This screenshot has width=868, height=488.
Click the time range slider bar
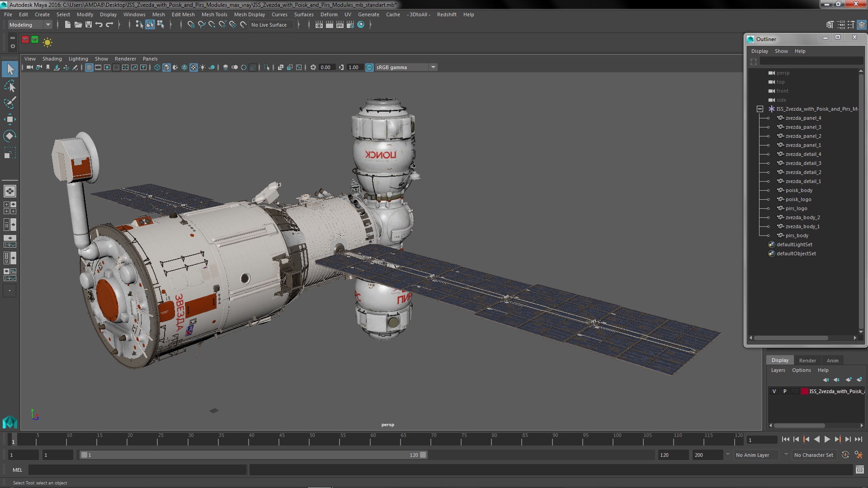253,455
